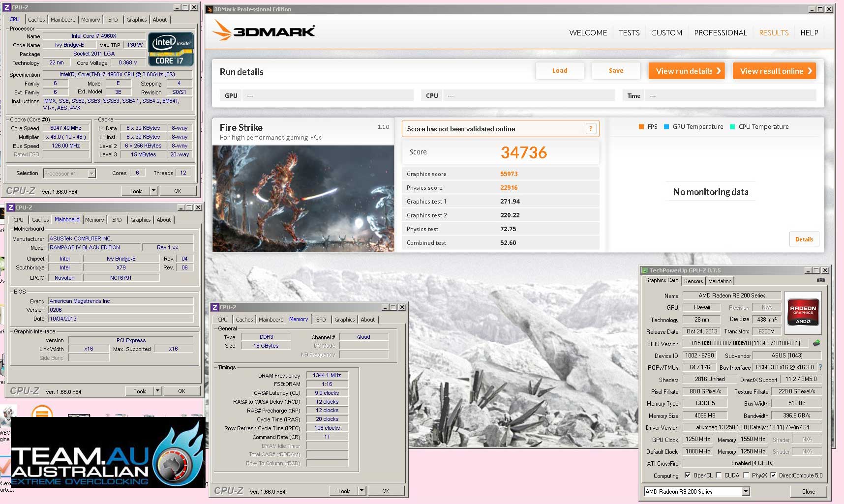The height and width of the screenshot is (504, 844).
Task: Open Tools dropdown arrow in CPU-Z Mainboard window
Action: [157, 391]
